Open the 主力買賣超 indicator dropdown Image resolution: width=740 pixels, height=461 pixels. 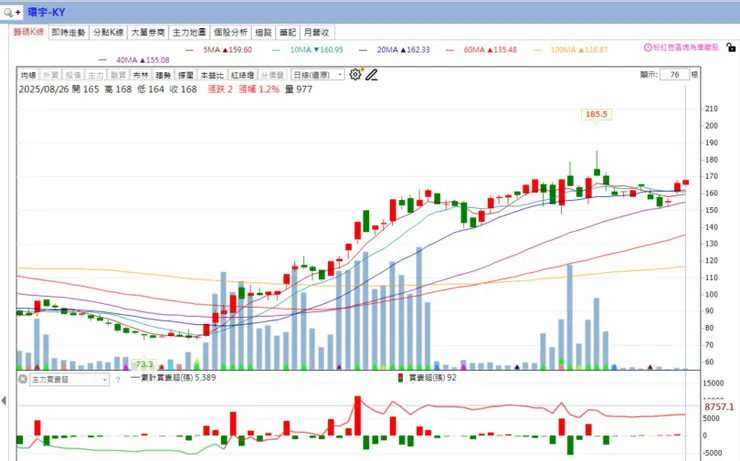(69, 379)
